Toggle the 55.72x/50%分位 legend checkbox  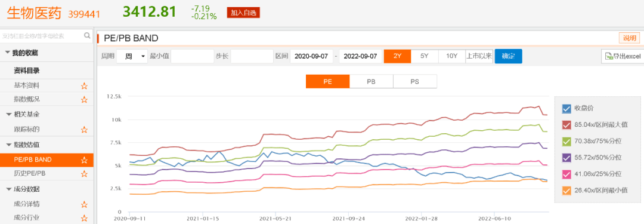(566, 157)
